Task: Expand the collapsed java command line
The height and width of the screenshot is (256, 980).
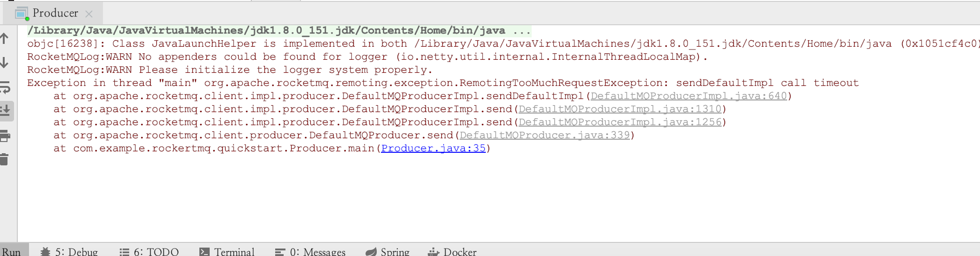Action: (x=521, y=31)
